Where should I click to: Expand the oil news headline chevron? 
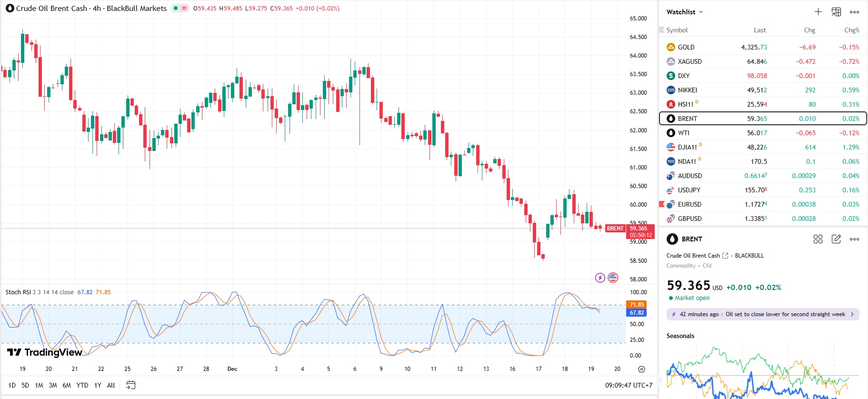pos(852,314)
